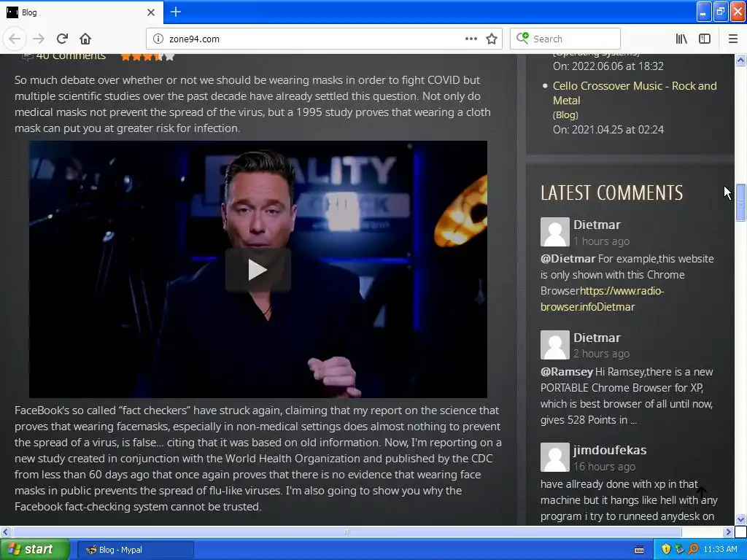The width and height of the screenshot is (747, 560).
Task: Click the search engine magnifier icon
Action: point(522,38)
